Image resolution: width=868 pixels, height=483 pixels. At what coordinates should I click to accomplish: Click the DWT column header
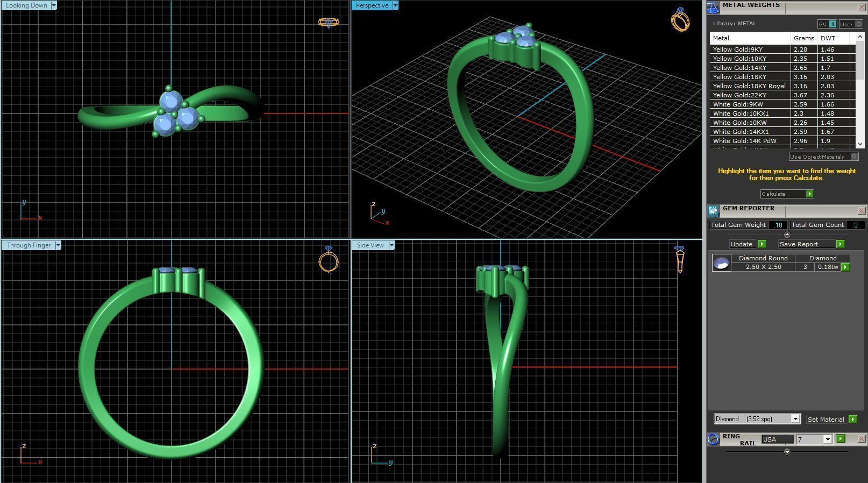tap(833, 38)
